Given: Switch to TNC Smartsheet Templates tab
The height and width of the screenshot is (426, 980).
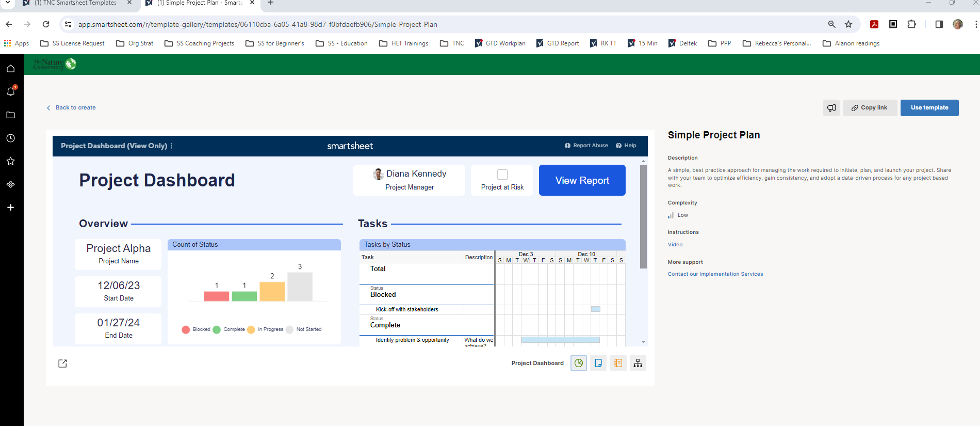Looking at the screenshot, I should click(77, 3).
